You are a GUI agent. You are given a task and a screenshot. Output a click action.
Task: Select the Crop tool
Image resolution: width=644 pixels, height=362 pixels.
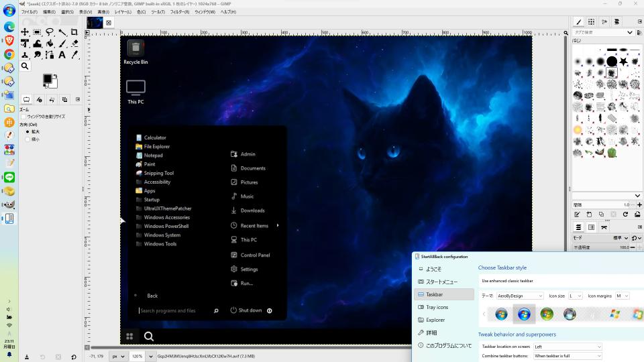click(x=74, y=32)
